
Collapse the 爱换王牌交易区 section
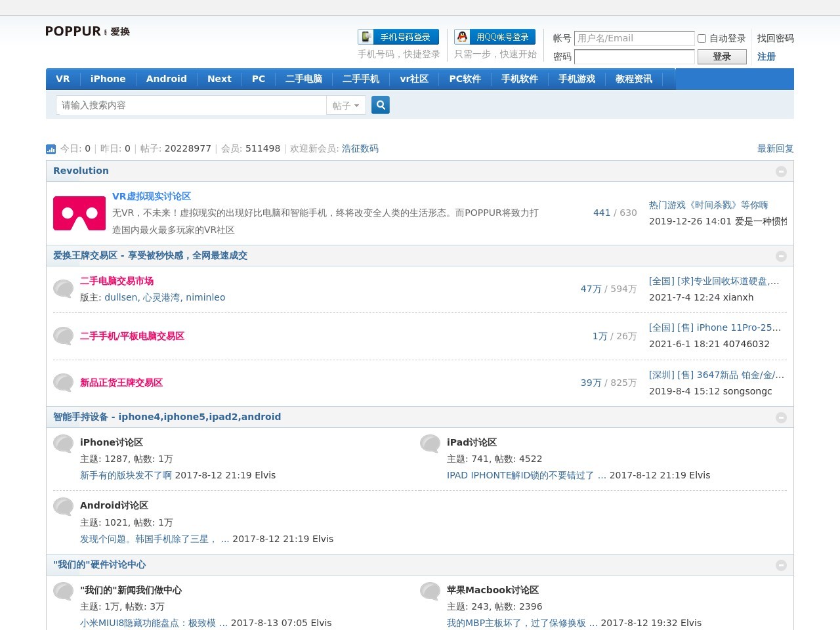click(x=781, y=256)
